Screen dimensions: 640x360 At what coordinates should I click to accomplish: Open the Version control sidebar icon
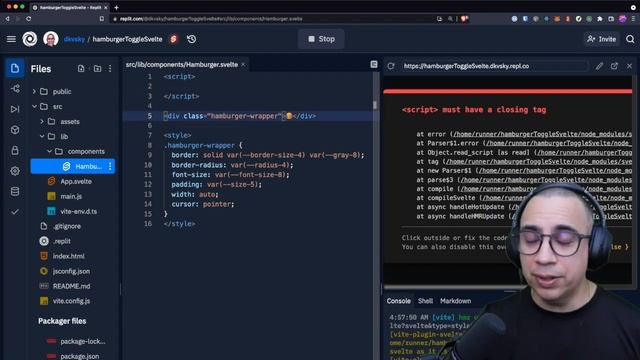coord(15,89)
